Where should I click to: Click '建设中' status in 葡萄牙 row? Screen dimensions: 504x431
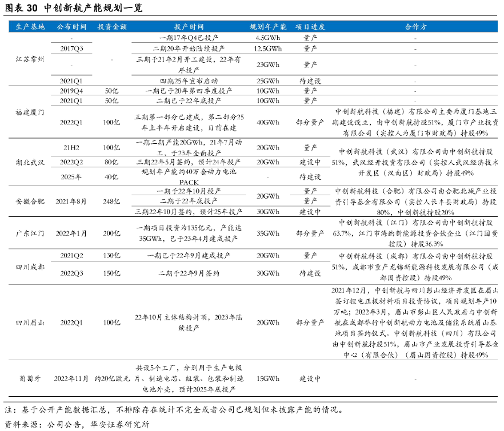[x=310, y=378]
